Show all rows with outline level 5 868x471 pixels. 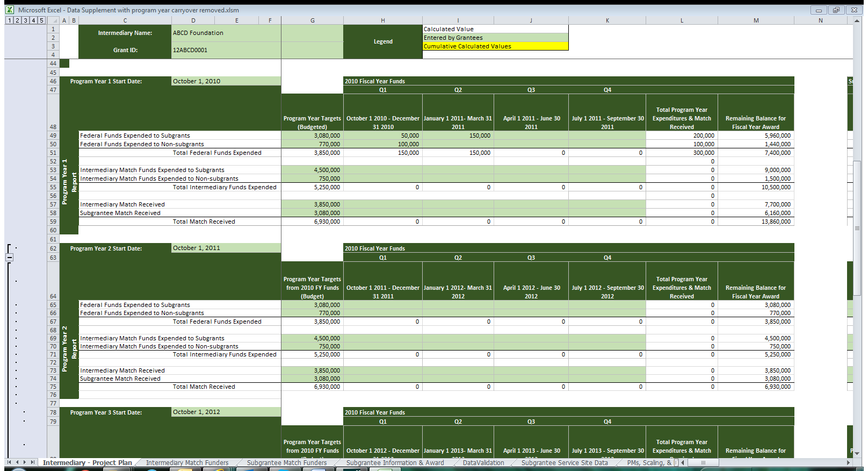pos(41,20)
